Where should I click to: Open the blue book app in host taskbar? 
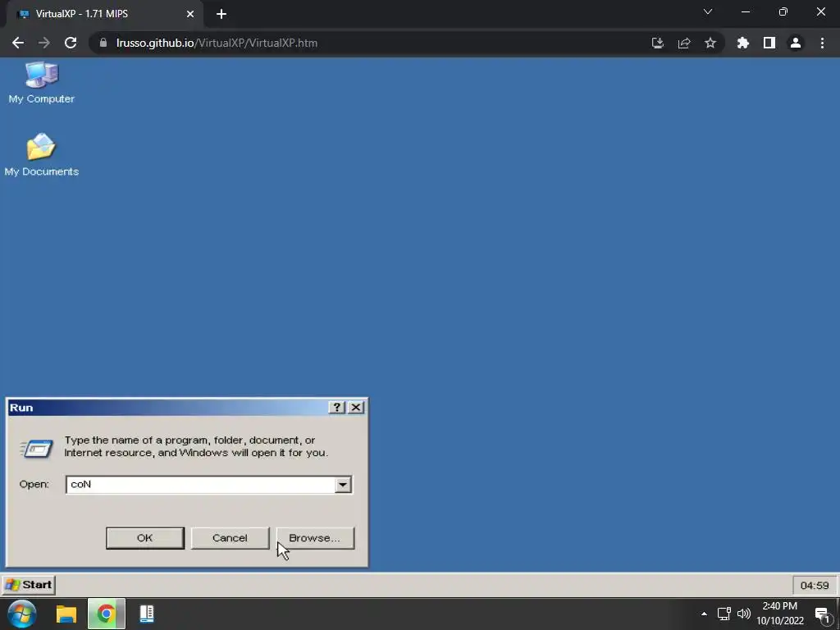[147, 614]
